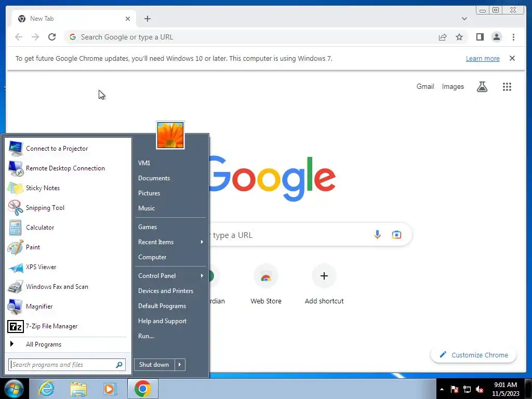Open the Gmail link
The width and height of the screenshot is (532, 399).
coord(425,87)
